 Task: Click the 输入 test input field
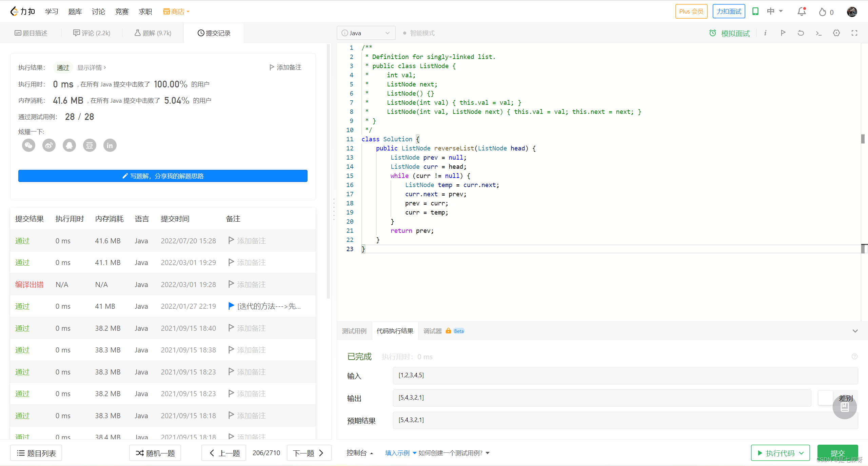(625, 375)
